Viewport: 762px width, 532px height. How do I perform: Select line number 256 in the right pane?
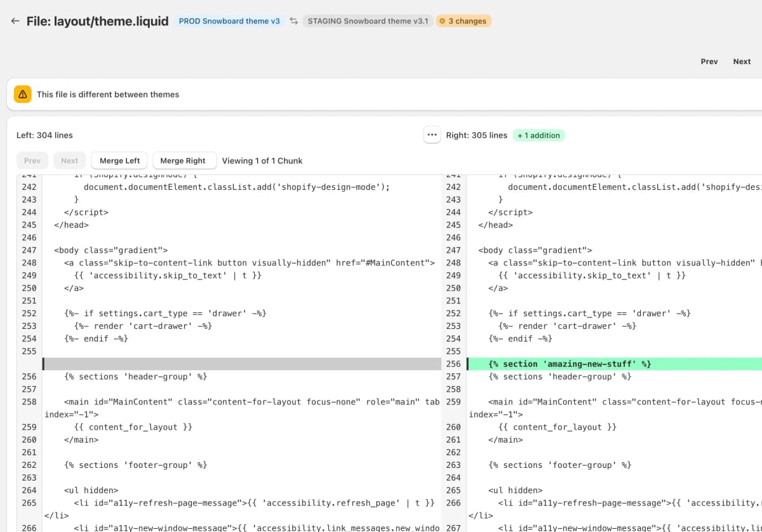(x=453, y=364)
